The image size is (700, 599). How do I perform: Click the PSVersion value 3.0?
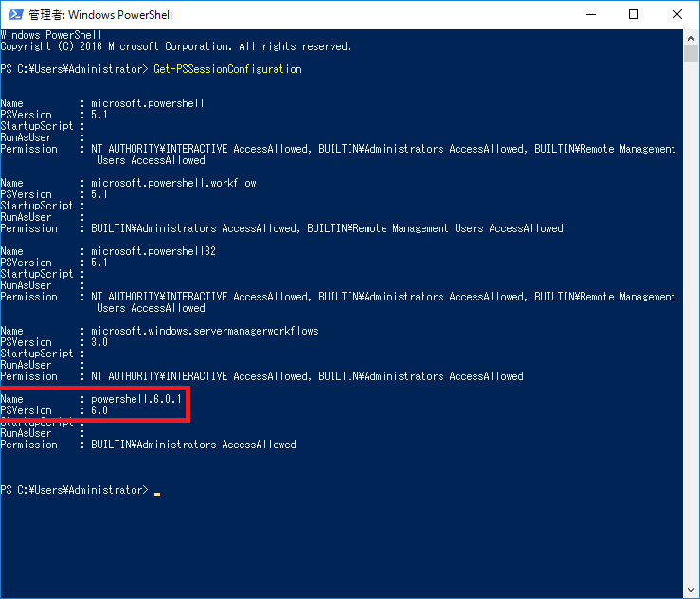[99, 342]
